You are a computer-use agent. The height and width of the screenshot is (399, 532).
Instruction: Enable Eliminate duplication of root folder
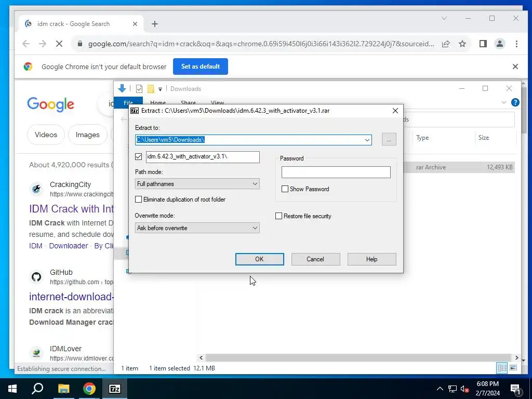tap(138, 199)
